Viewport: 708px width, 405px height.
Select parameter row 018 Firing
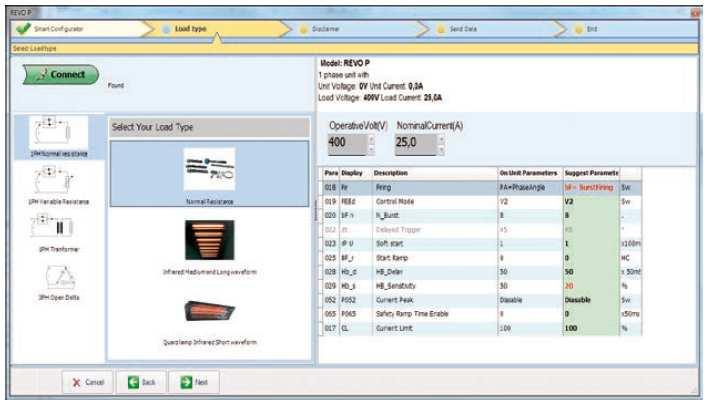(x=482, y=187)
